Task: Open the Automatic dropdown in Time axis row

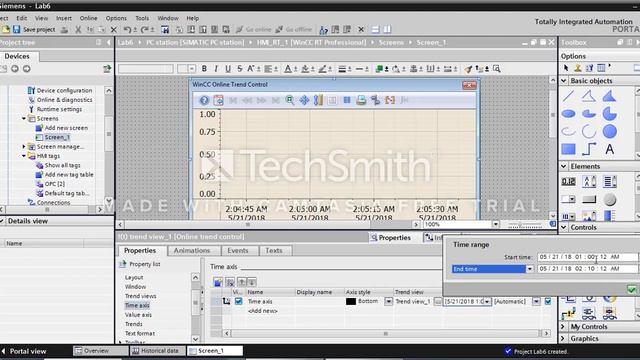Action: 536,301
